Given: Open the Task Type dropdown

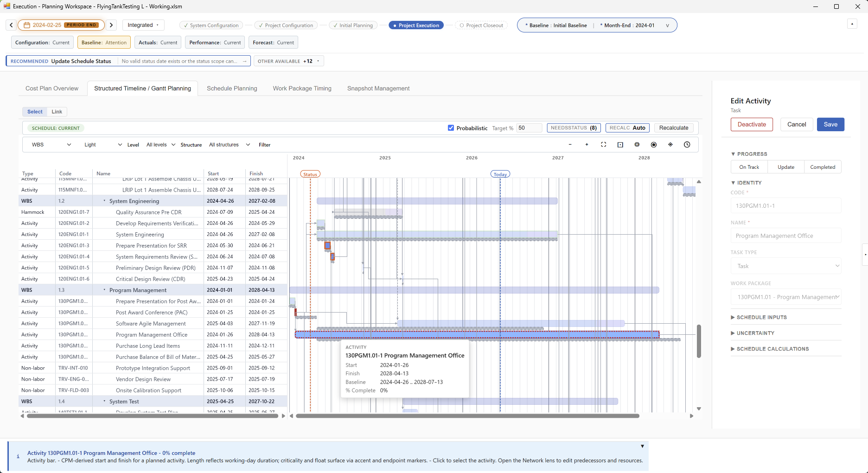Looking at the screenshot, I should pos(786,266).
